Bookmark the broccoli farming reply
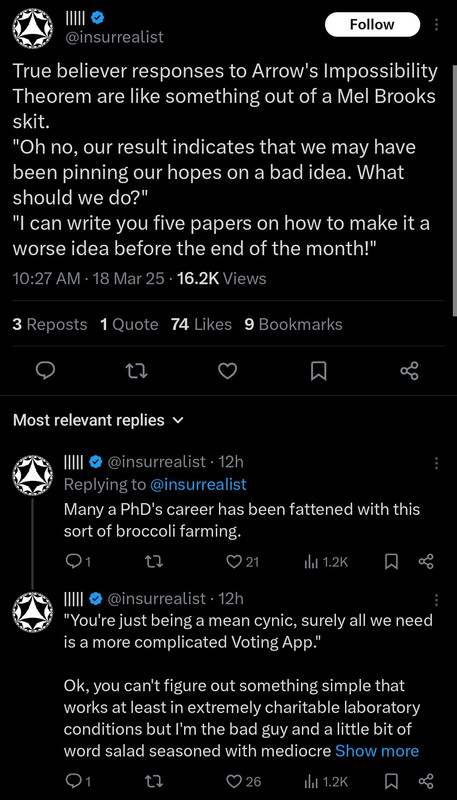This screenshot has height=800, width=457. tap(391, 562)
